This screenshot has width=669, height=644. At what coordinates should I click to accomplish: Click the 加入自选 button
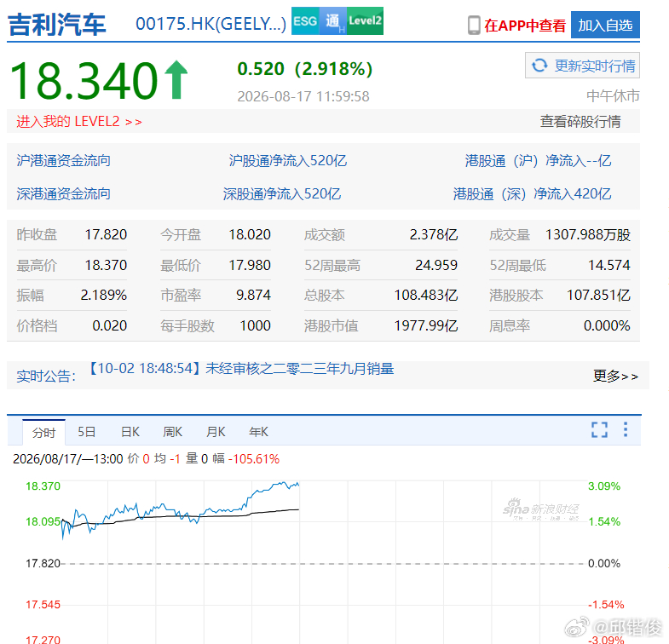pos(605,26)
